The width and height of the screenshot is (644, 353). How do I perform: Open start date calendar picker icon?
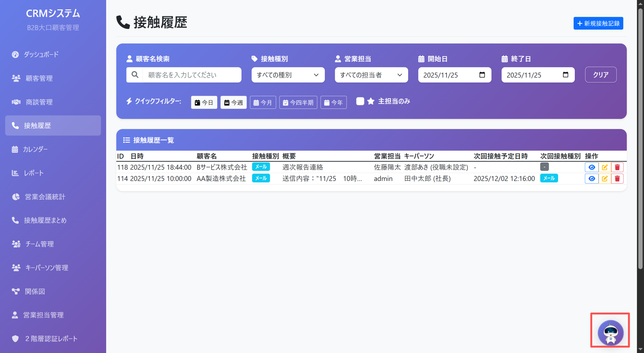pyautogui.click(x=482, y=75)
